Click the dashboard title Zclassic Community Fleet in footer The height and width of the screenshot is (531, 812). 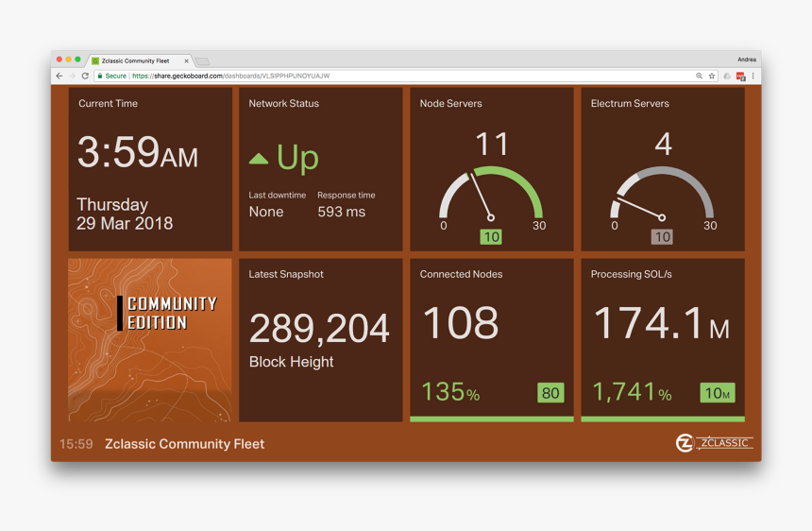pyautogui.click(x=184, y=444)
